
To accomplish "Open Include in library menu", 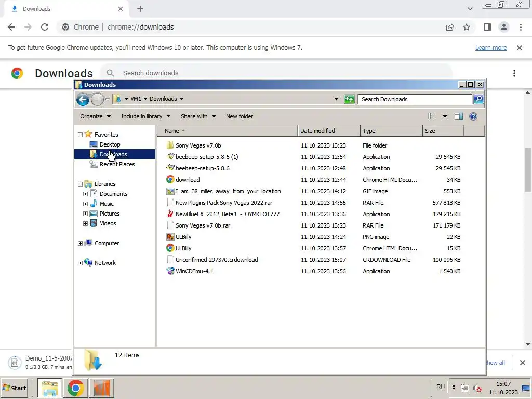I will click(145, 116).
